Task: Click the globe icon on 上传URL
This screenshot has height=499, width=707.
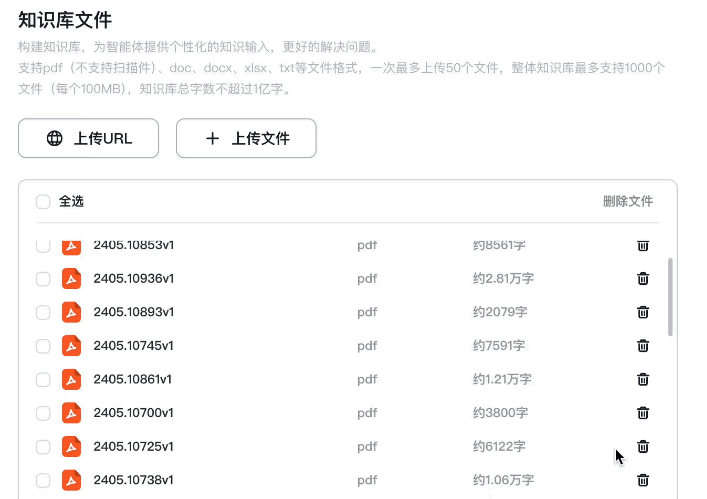Action: pyautogui.click(x=55, y=139)
